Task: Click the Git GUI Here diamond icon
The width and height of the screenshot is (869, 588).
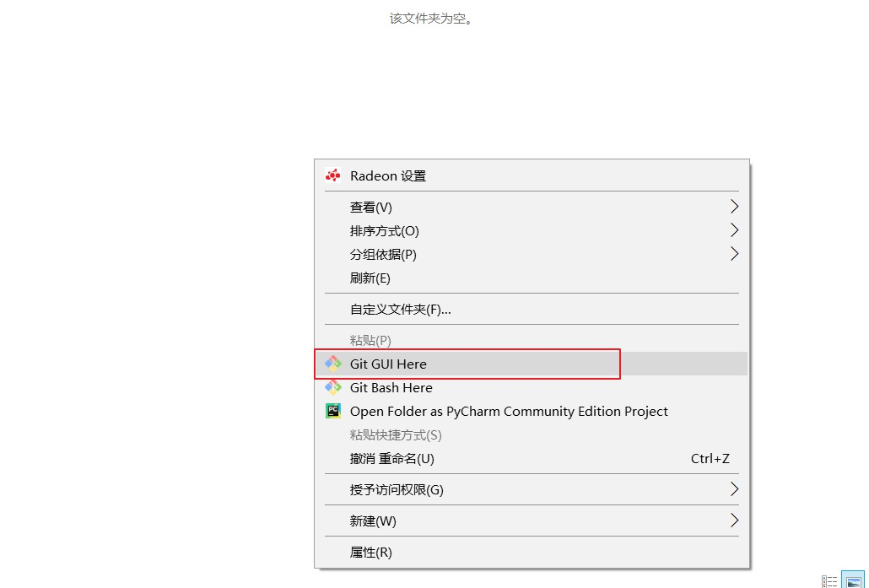Action: (333, 364)
